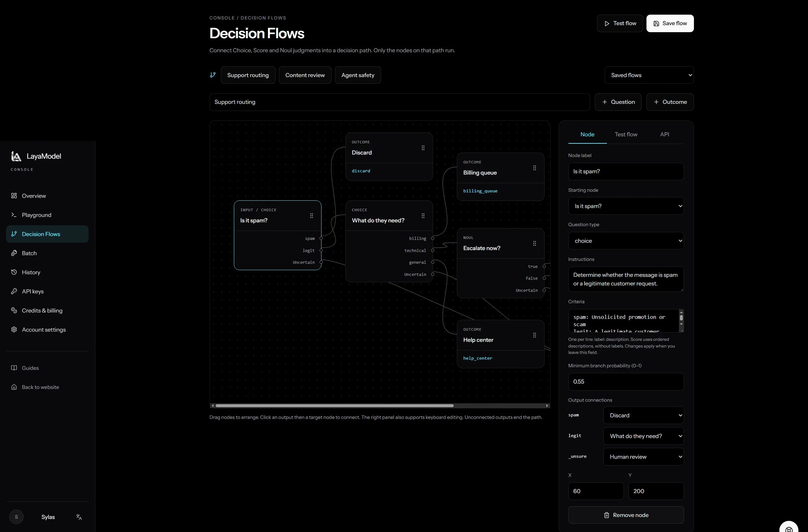
Task: Load the Agent safety template
Action: tap(357, 75)
